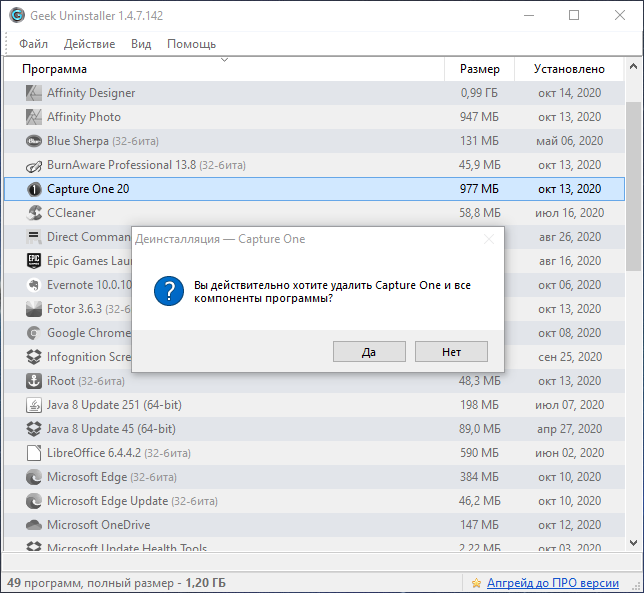Click the Fotor 3.6.3 icon
The image size is (644, 593).
34,309
